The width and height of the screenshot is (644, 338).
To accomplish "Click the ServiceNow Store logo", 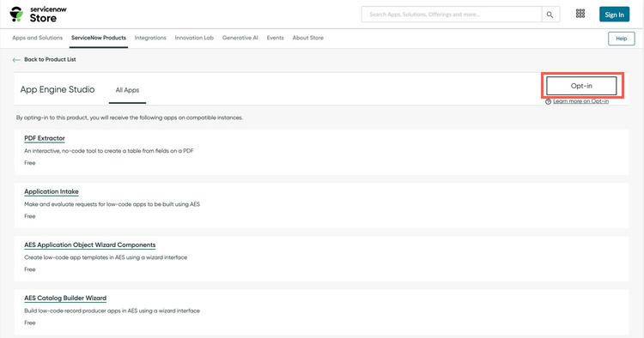I will point(38,15).
